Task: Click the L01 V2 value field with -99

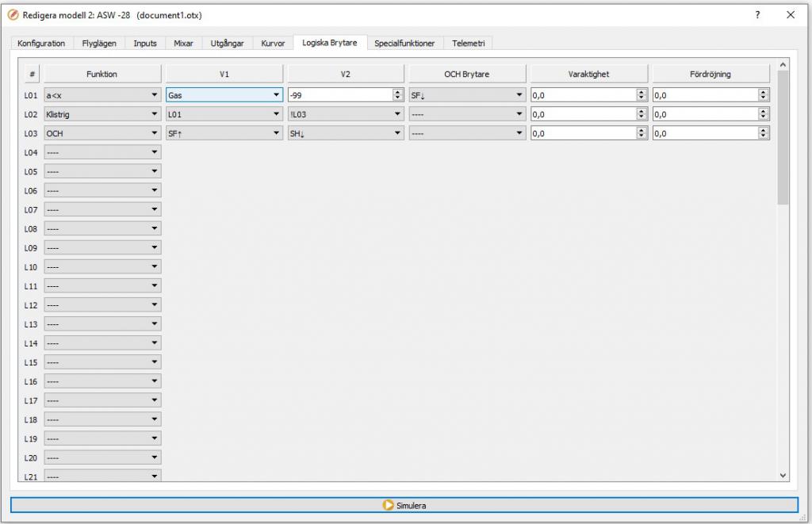Action: pyautogui.click(x=339, y=95)
